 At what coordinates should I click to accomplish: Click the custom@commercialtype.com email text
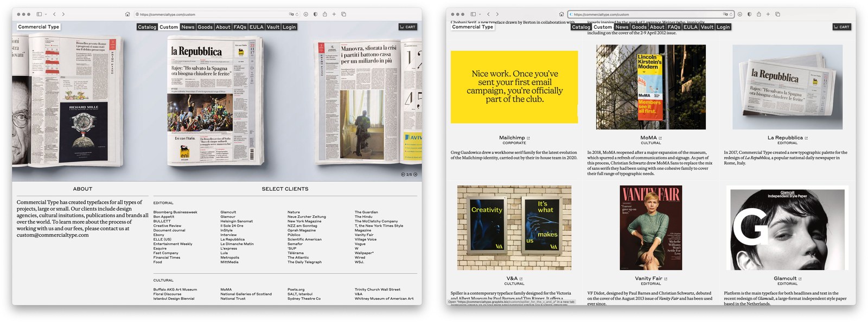(53, 235)
